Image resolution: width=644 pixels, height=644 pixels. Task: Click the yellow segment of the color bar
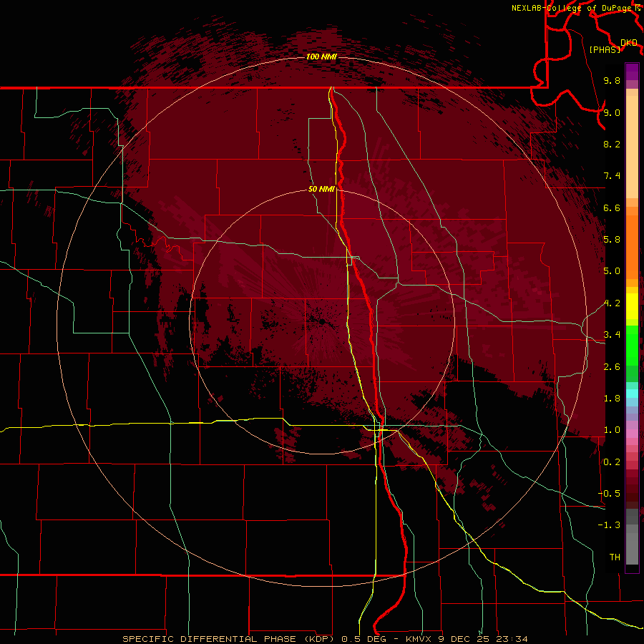[x=632, y=306]
